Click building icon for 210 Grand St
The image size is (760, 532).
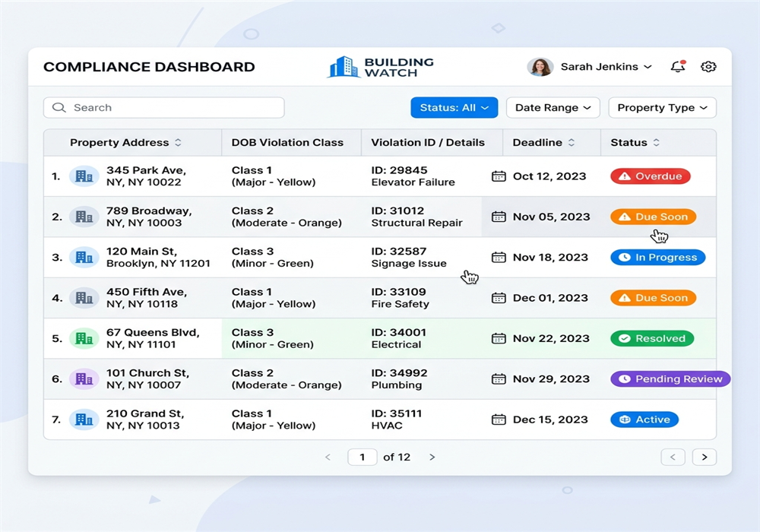point(84,420)
